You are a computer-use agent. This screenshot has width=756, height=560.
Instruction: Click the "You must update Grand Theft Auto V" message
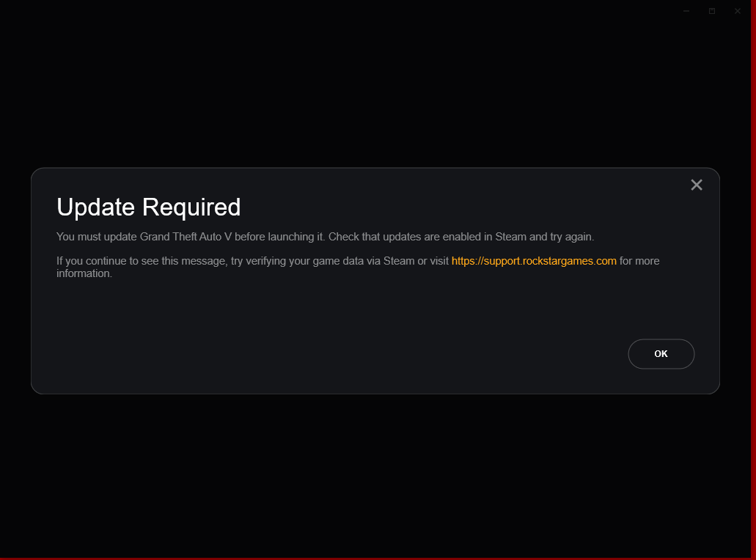pyautogui.click(x=325, y=237)
